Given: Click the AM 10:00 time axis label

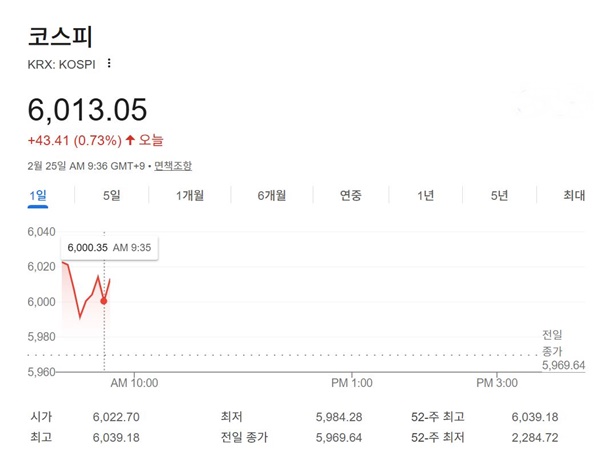Looking at the screenshot, I should click(133, 383).
